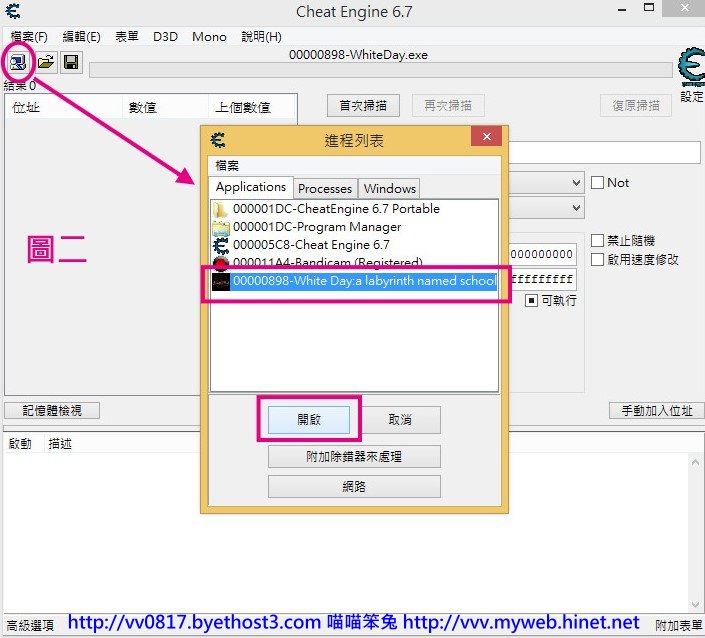This screenshot has height=638, width=705.
Task: Click the Cheat Engine title bar icon
Action: [13, 11]
